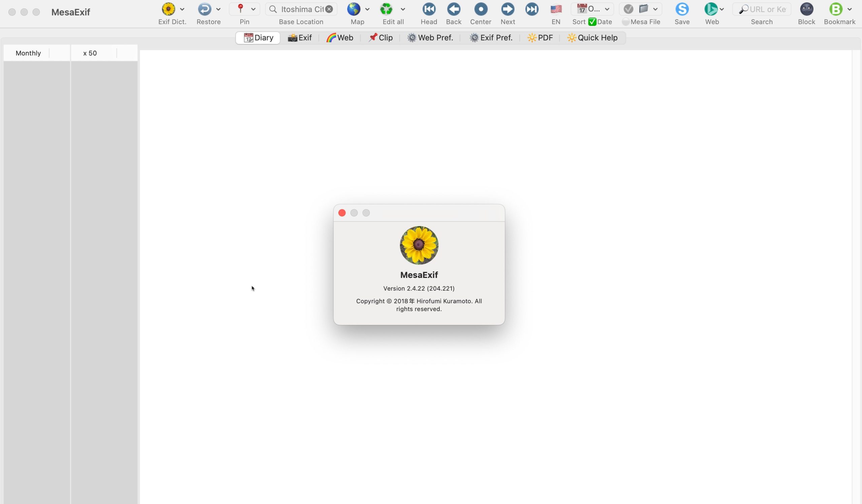Close the MesaExif About window
Image resolution: width=862 pixels, height=504 pixels.
tap(342, 213)
